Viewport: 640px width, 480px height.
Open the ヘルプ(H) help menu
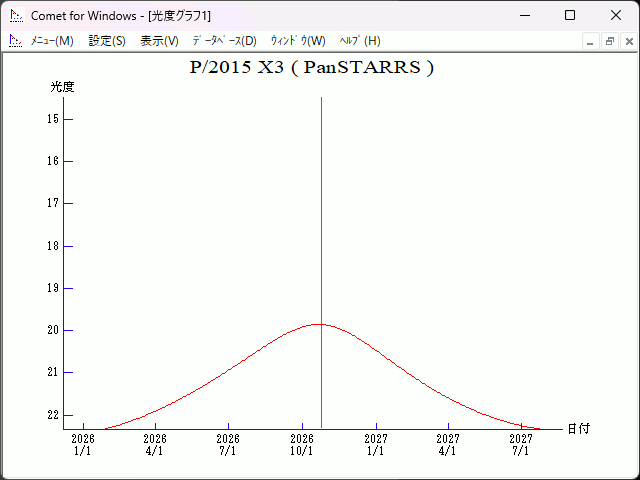pos(360,41)
